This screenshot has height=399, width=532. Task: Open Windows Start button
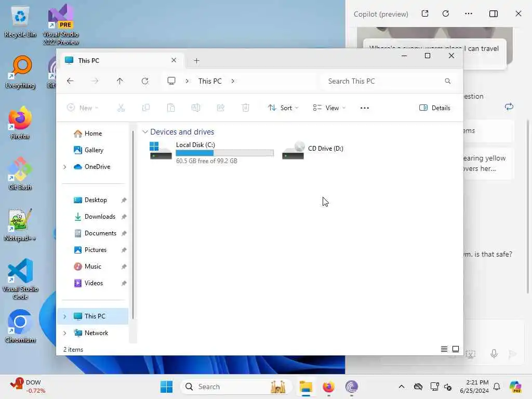click(166, 387)
